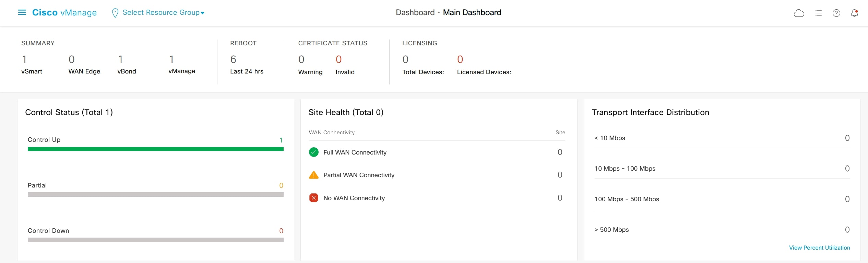The image size is (868, 263).
Task: Open the help question mark icon
Action: point(836,13)
